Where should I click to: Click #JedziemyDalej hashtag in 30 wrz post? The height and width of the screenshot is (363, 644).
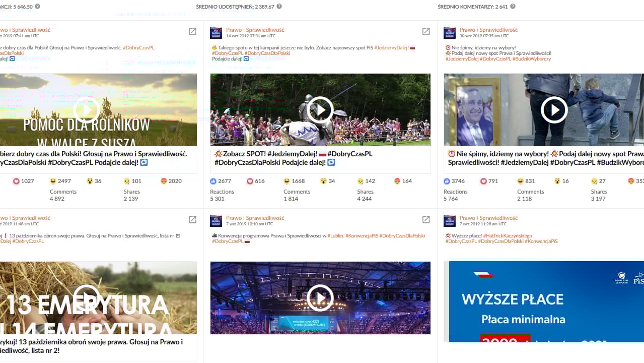[462, 59]
